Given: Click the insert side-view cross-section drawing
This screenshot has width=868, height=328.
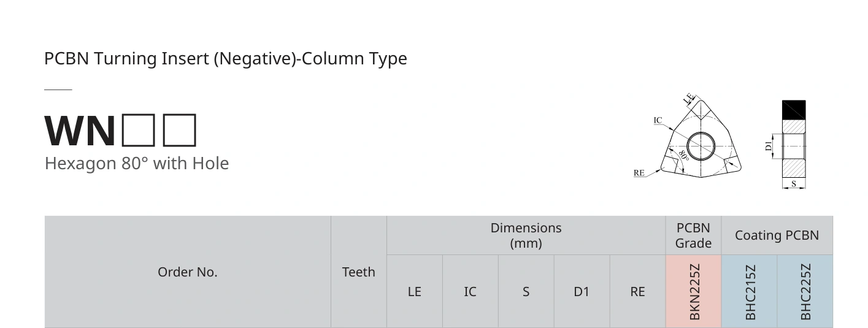Looking at the screenshot, I should pyautogui.click(x=790, y=145).
